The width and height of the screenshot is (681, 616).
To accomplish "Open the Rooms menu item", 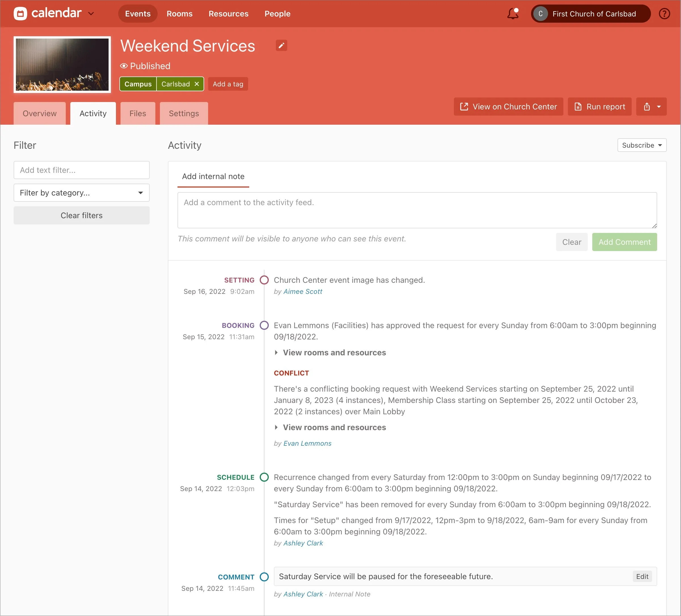I will 179,14.
